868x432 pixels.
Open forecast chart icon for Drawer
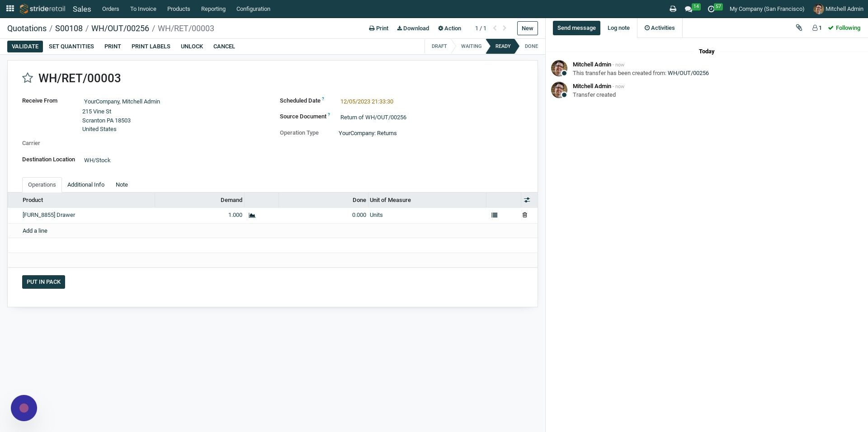[x=252, y=216]
